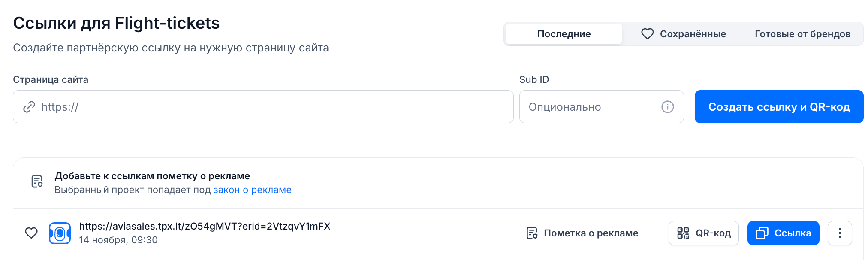Click the aviasales.tpx.lt link URL text
Viewport: 868px width, 260px height.
pyautogui.click(x=205, y=227)
